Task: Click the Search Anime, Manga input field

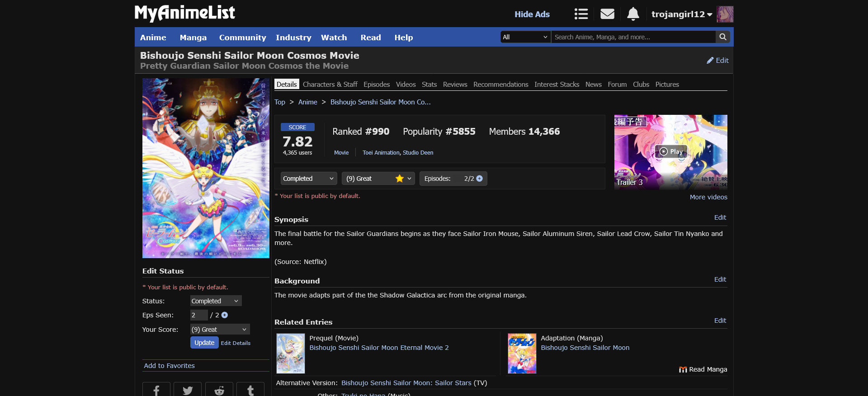Action: 633,37
